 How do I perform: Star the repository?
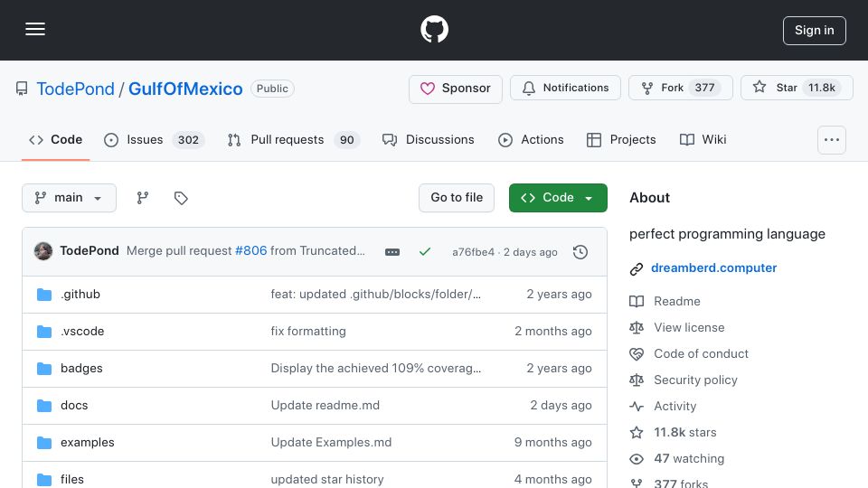pyautogui.click(x=797, y=88)
